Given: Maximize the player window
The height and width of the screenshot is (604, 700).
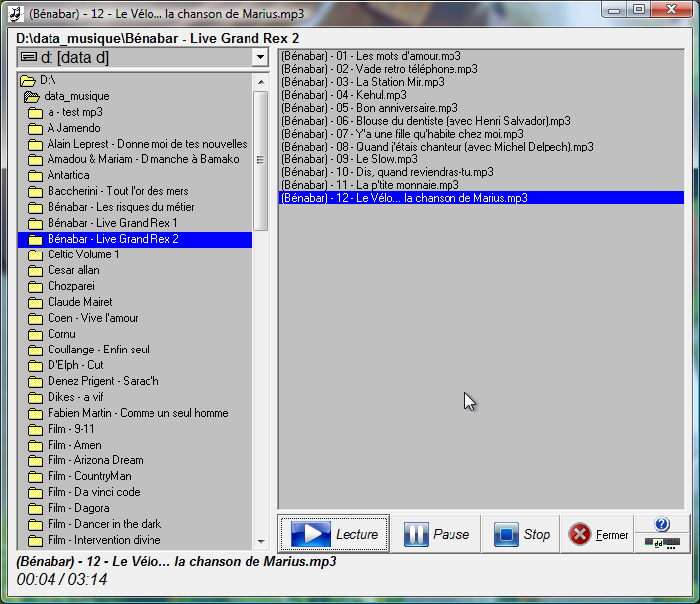Looking at the screenshot, I should 639,9.
